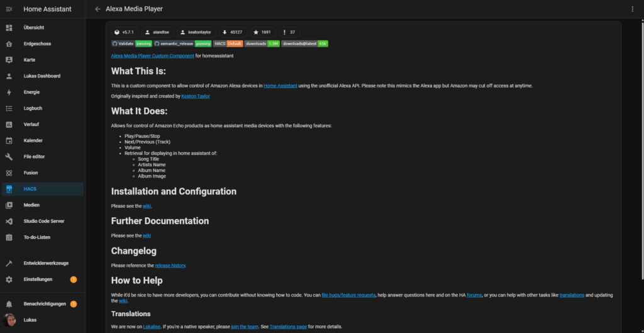Collapse the sidebar with the menu icon
Screen dimensions: 644x333
click(9, 9)
